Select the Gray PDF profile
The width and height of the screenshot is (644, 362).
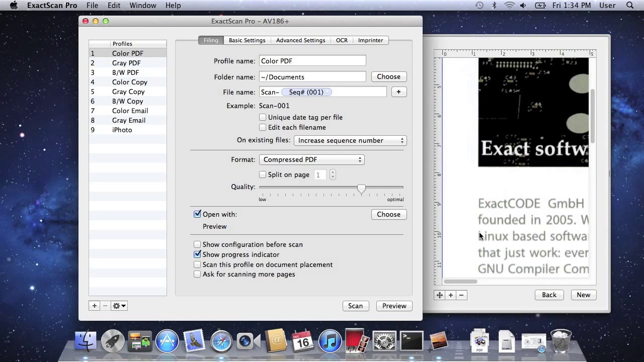coord(128,63)
